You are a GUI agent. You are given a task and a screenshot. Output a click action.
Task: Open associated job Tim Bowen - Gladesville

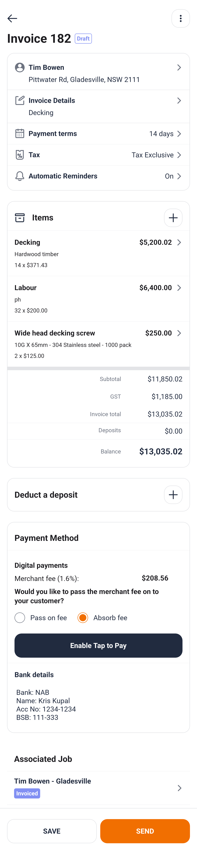tap(98, 787)
